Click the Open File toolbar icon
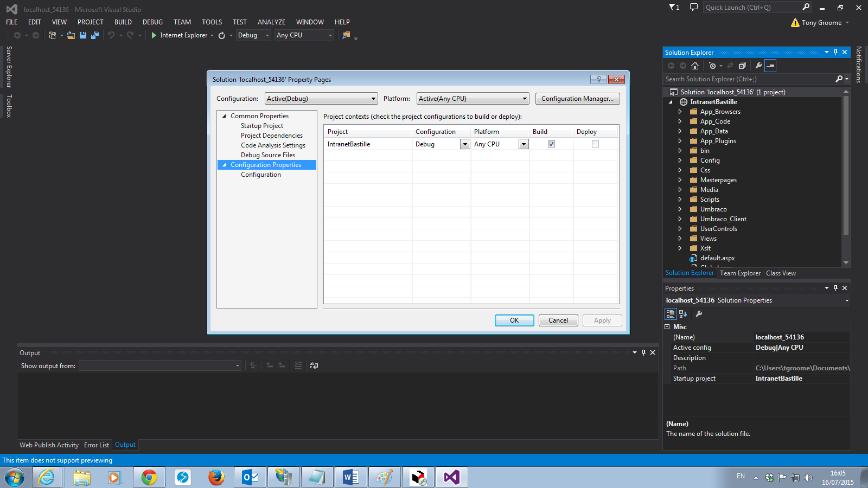 pos(71,35)
